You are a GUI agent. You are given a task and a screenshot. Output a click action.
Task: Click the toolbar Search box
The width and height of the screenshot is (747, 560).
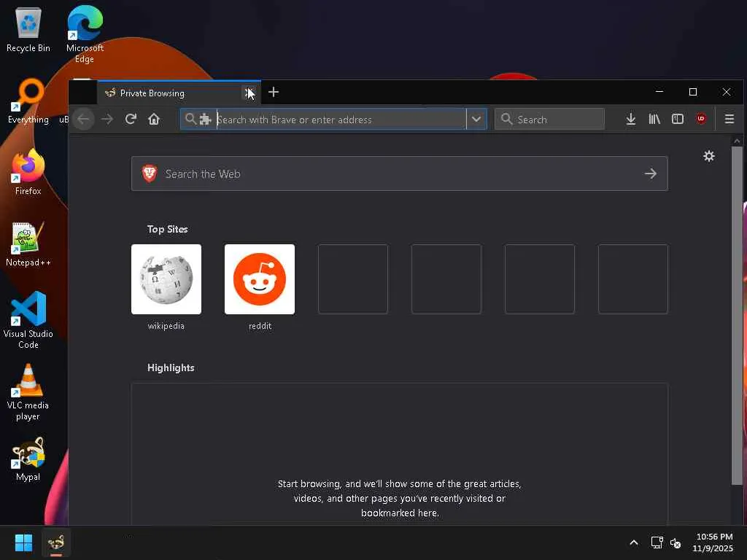click(550, 119)
